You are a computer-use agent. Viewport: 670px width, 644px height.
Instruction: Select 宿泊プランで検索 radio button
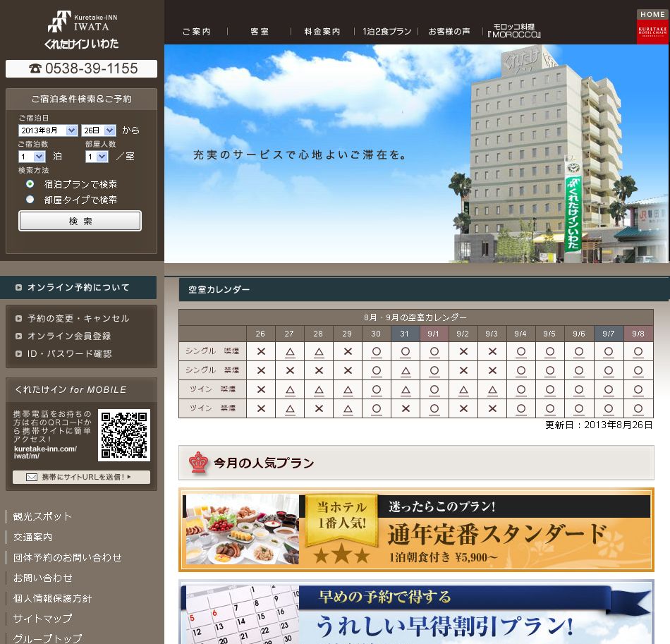[30, 184]
